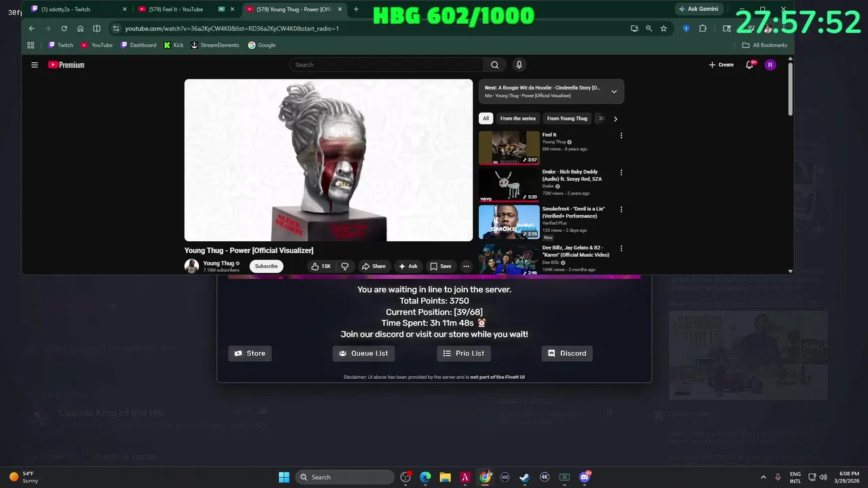Image resolution: width=868 pixels, height=488 pixels.
Task: Start voice search with the microphone icon
Action: [519, 65]
